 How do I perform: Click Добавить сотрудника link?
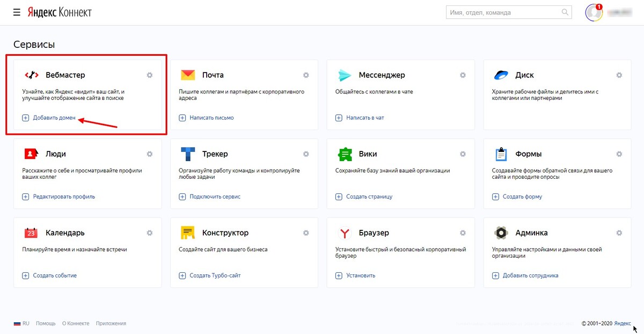click(530, 275)
